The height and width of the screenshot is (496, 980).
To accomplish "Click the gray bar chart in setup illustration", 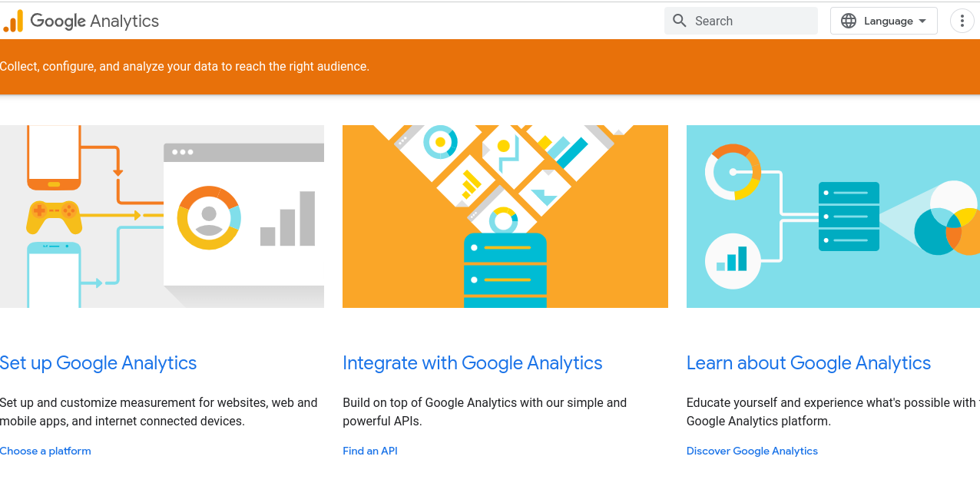I will (x=288, y=220).
